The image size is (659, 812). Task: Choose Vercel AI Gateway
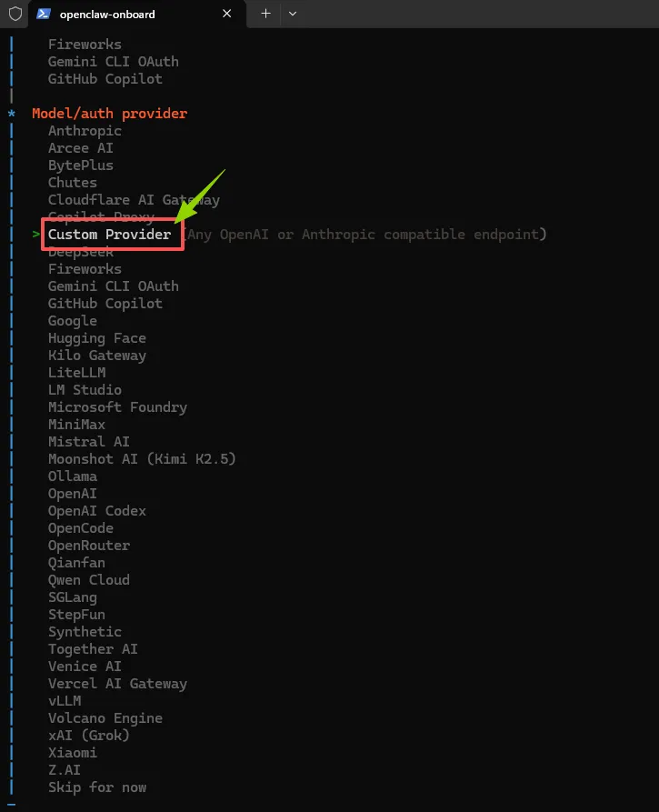coord(117,684)
